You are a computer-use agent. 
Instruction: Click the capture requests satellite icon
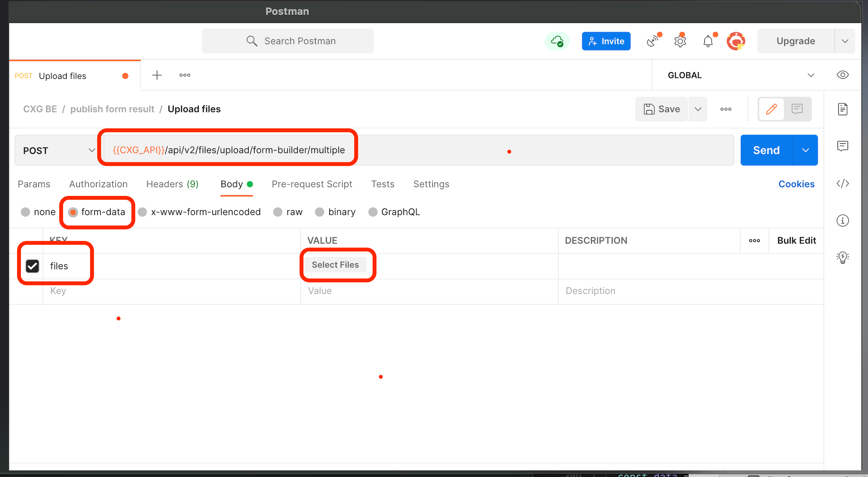pos(653,41)
